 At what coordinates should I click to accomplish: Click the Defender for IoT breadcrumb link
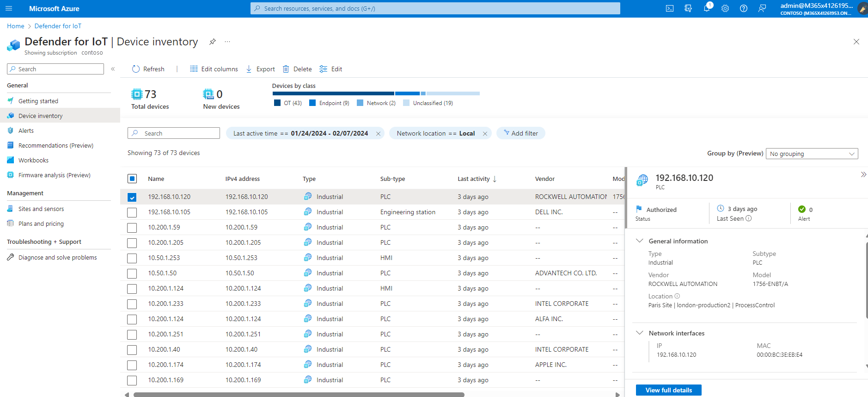[58, 26]
